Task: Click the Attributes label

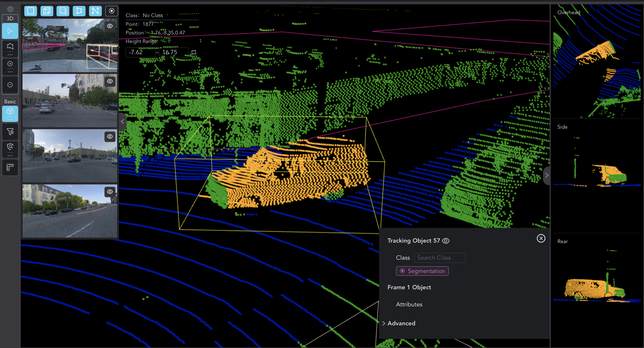Action: click(409, 304)
